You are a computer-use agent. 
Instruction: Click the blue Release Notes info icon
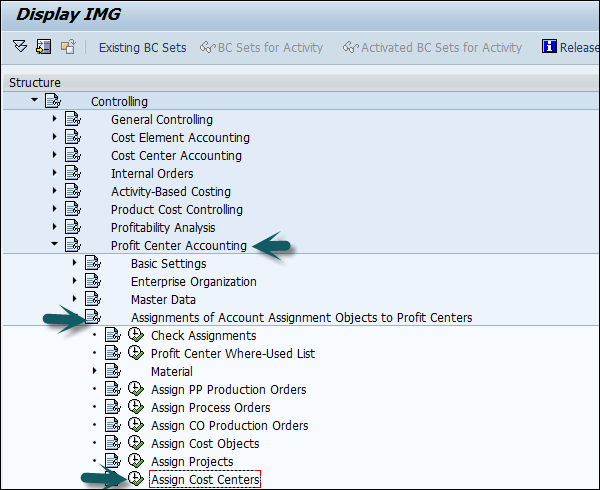[549, 47]
